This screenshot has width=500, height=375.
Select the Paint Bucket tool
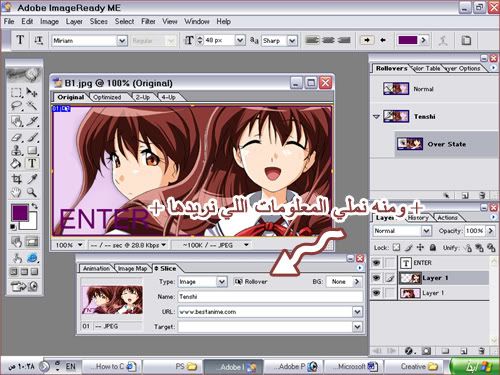[x=16, y=164]
